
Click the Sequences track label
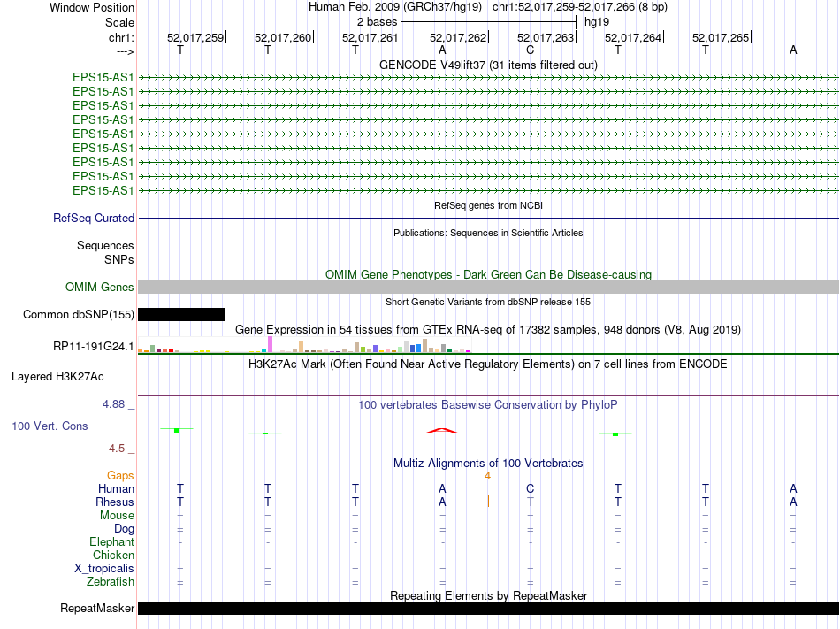[105, 245]
